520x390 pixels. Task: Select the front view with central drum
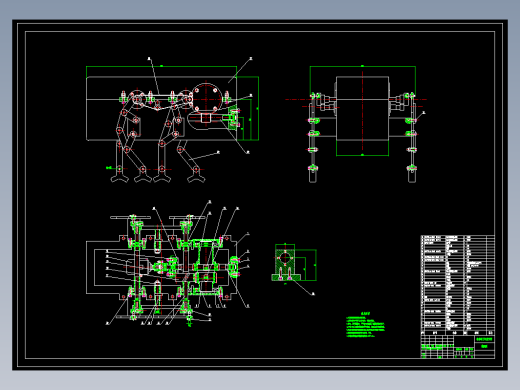point(356,124)
